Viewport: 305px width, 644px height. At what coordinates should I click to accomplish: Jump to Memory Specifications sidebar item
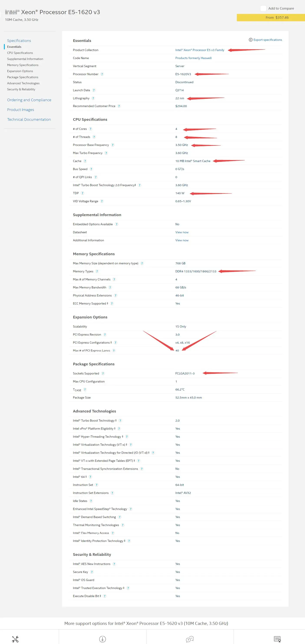[x=23, y=65]
